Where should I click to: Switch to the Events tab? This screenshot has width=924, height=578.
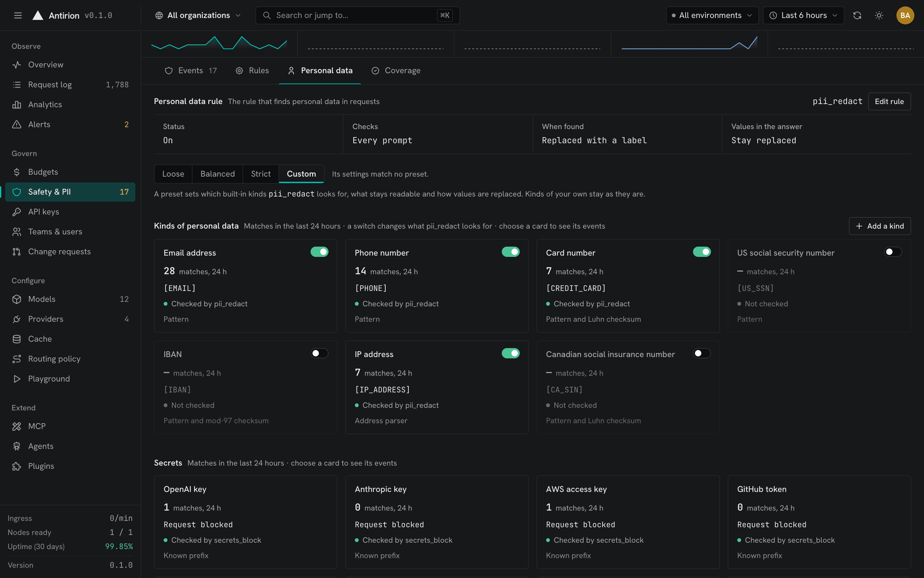tap(191, 70)
